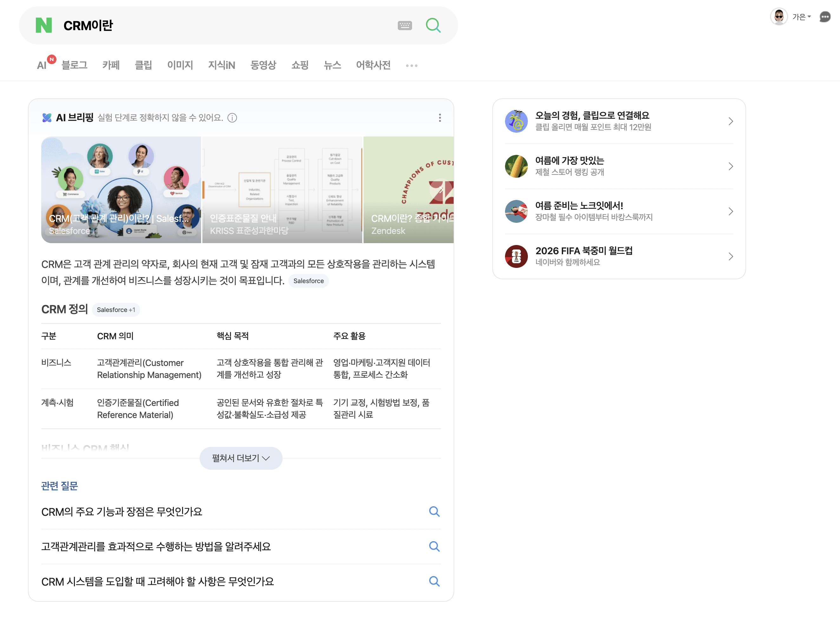Click the corn thumbnail icon for 여름에 가장 맛있는
The image size is (840, 617).
[x=516, y=166]
